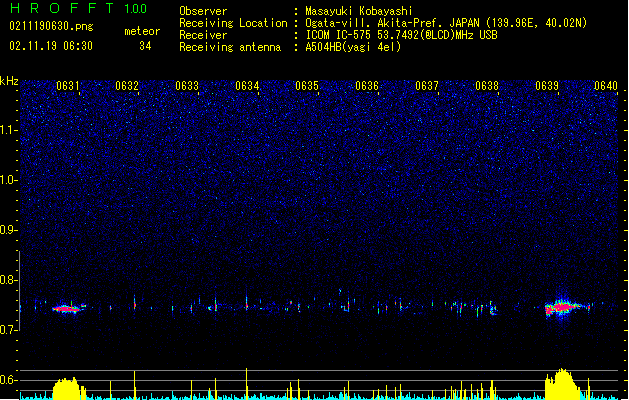
Task: Click the 1.0 frequency axis label
Action: [x=8, y=180]
